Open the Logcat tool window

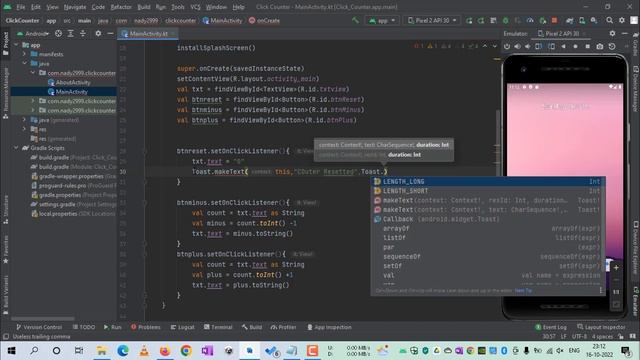pyautogui.click(x=182, y=327)
